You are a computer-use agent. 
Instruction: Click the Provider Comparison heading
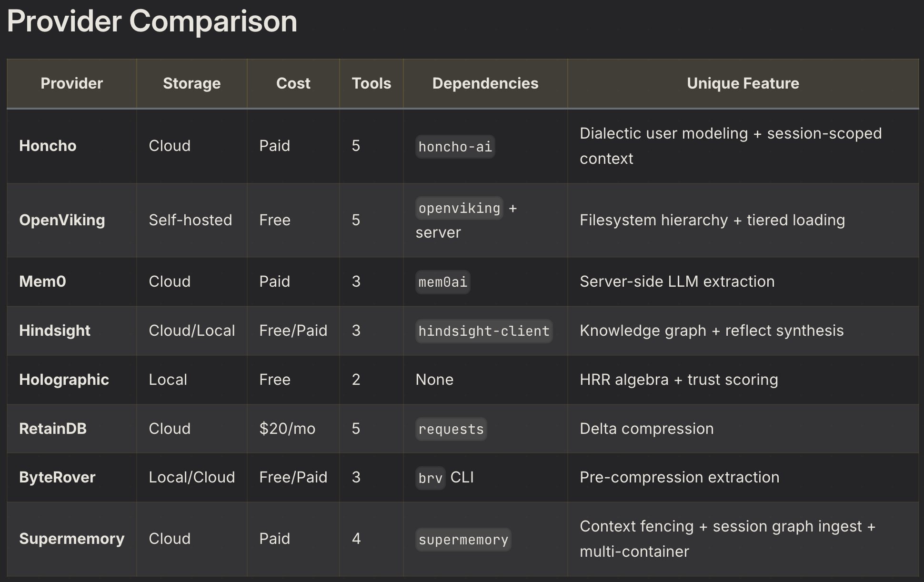[x=152, y=21]
